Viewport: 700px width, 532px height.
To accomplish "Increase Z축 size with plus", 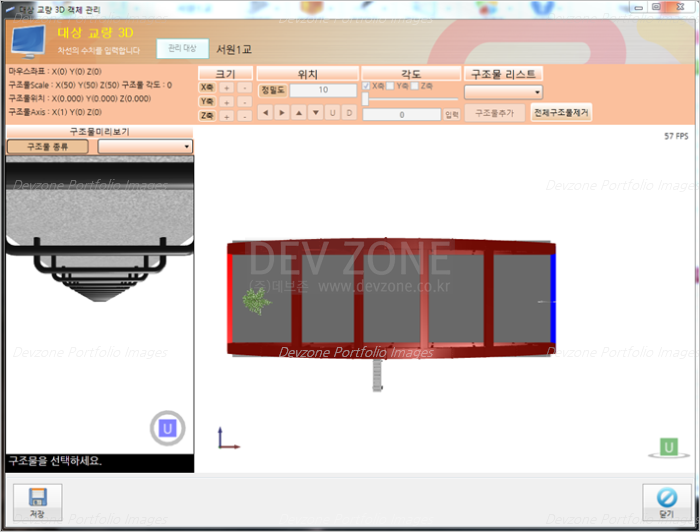I will tap(226, 116).
